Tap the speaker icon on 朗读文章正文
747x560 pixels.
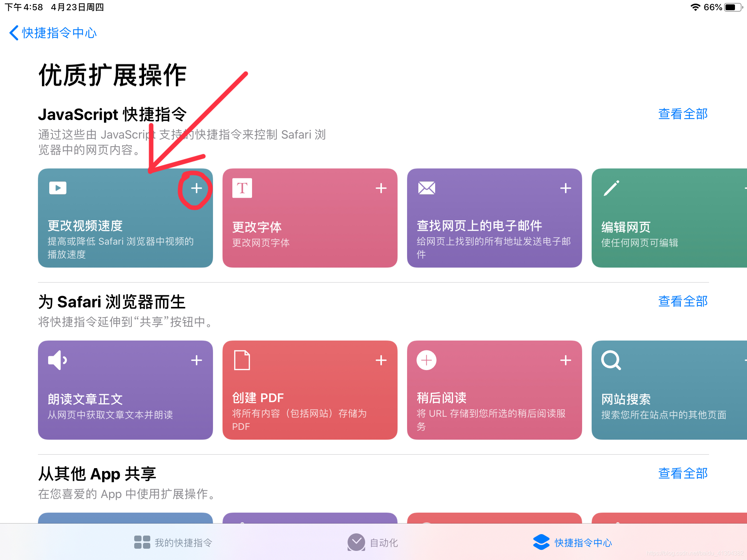tap(58, 360)
